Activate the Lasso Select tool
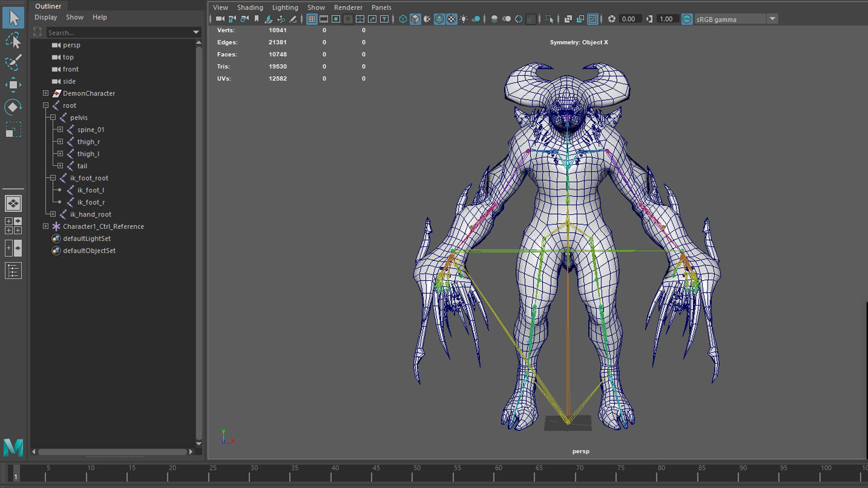Viewport: 868px width, 488px height. click(14, 41)
